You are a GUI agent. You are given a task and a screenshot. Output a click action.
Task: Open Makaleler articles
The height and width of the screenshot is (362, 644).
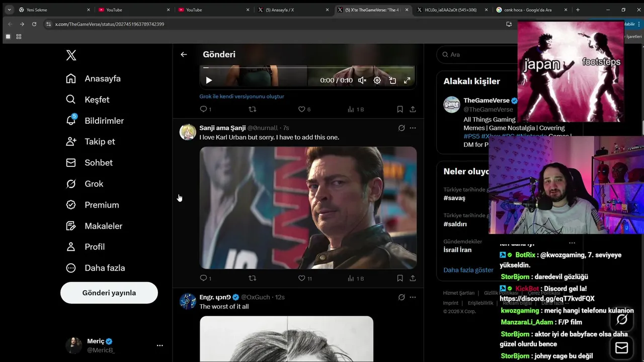[94, 226]
